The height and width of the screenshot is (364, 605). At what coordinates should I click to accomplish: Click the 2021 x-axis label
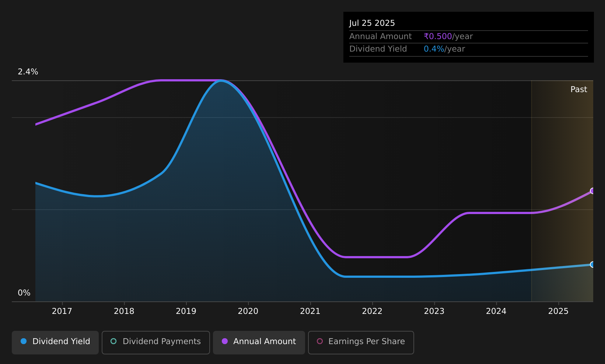[310, 311]
